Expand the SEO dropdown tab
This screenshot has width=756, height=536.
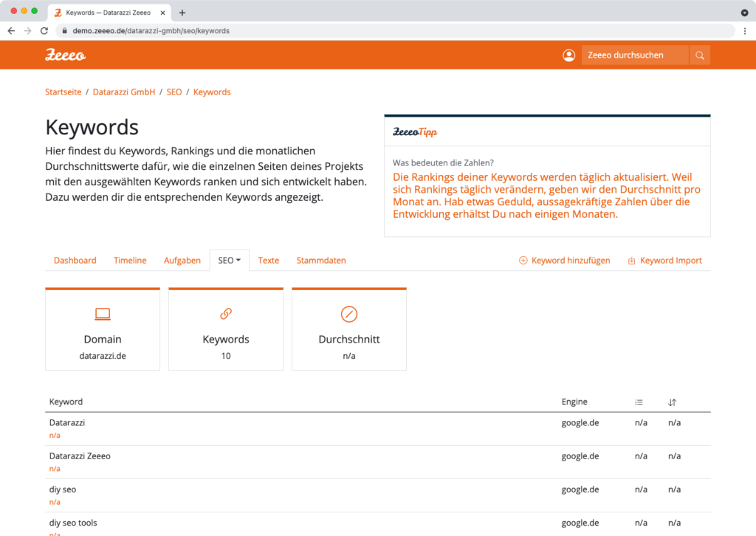pyautogui.click(x=230, y=261)
